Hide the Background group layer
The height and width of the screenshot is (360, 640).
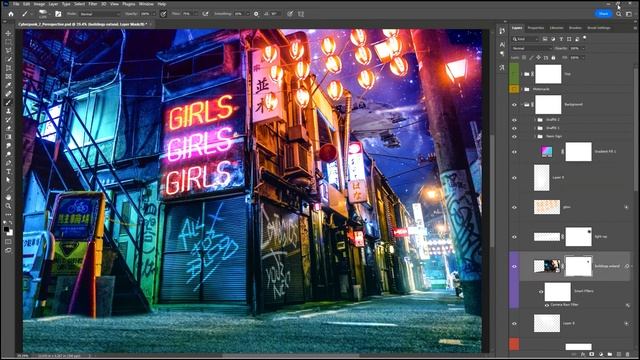pos(514,105)
